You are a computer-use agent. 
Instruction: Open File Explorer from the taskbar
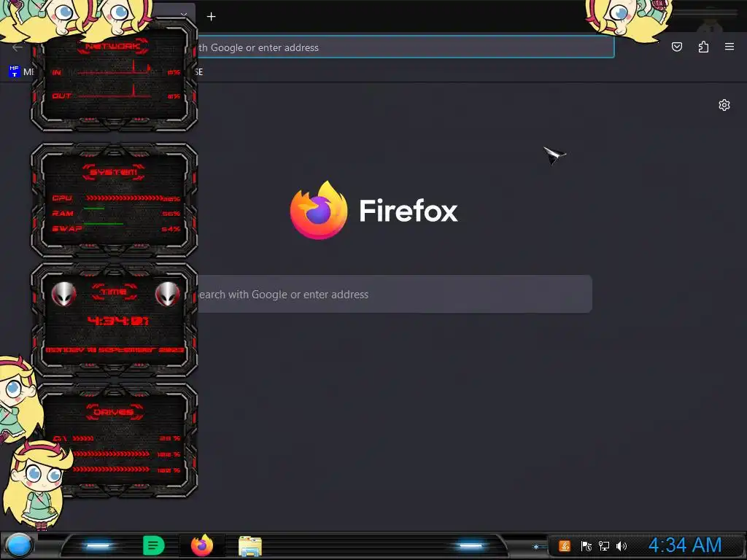(x=250, y=545)
